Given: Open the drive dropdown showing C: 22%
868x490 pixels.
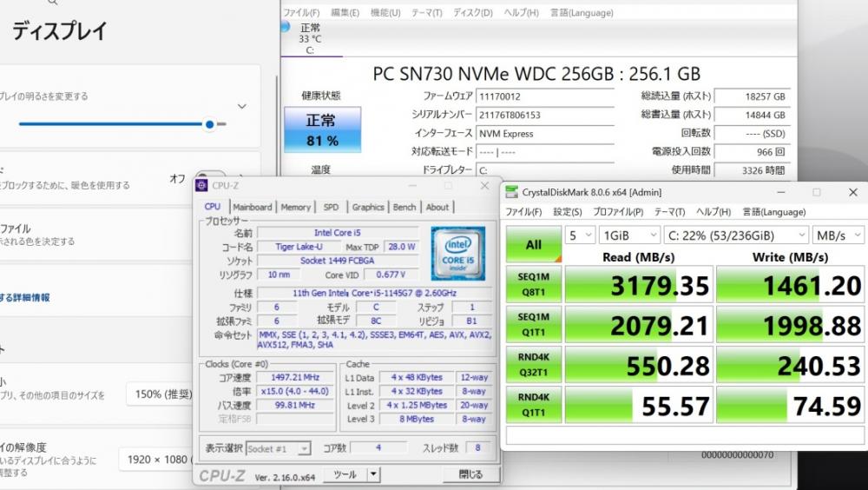Looking at the screenshot, I should [x=736, y=235].
